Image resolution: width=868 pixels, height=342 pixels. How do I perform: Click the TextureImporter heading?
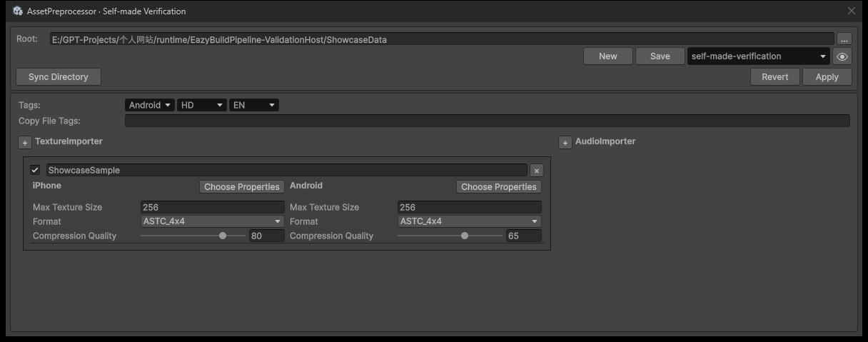pyautogui.click(x=69, y=141)
